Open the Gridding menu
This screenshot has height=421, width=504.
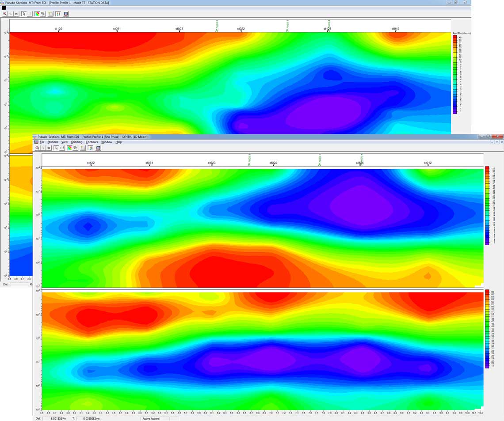pyautogui.click(x=76, y=142)
